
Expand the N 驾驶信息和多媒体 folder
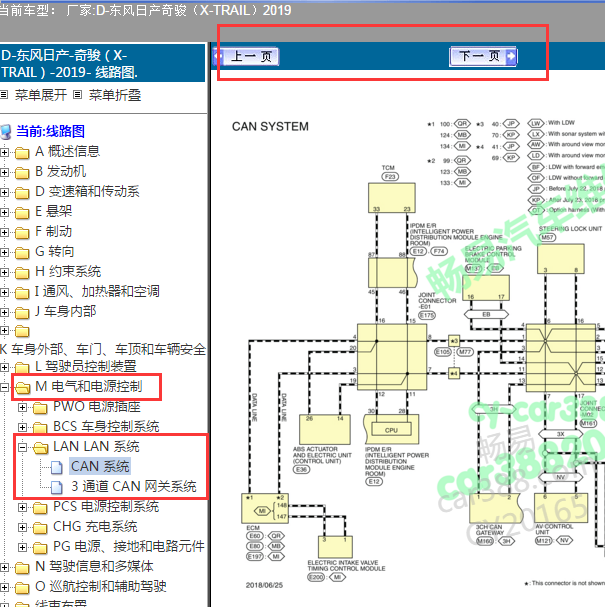click(4, 568)
